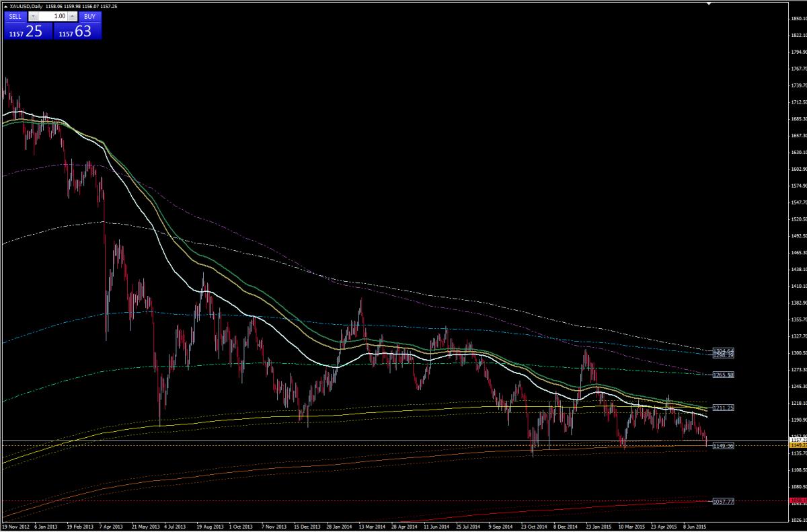Viewport: 807px width, 532px height.
Task: Click the buy price 1157.63 tile
Action: 77,31
